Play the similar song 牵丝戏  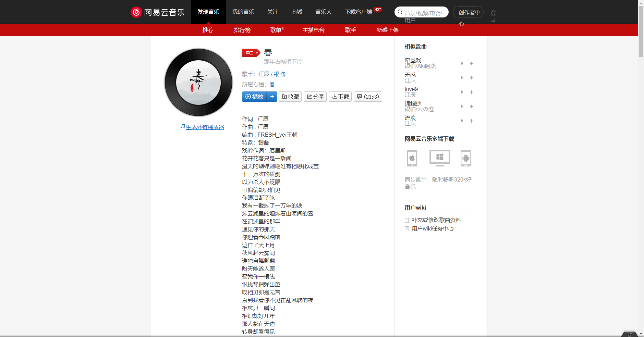(462, 63)
